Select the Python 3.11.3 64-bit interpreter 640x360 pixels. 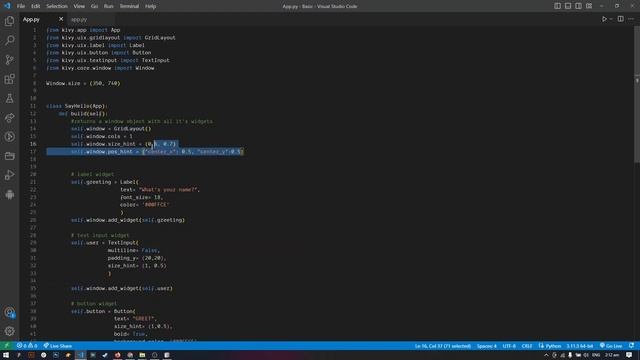tap(580, 346)
